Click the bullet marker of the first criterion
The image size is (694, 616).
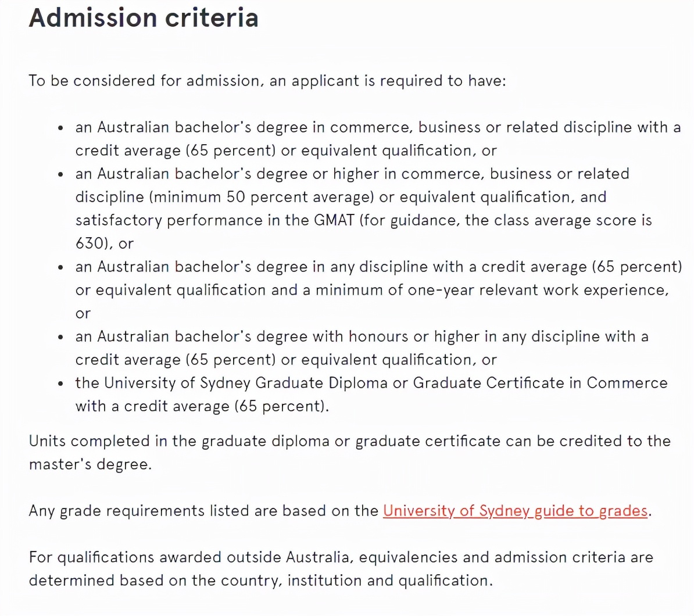tap(61, 128)
